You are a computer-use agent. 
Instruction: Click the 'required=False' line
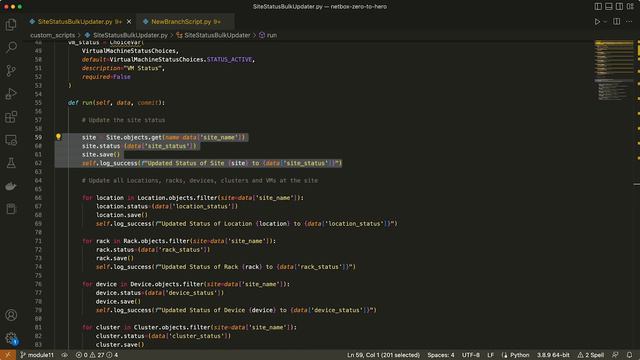(106, 77)
